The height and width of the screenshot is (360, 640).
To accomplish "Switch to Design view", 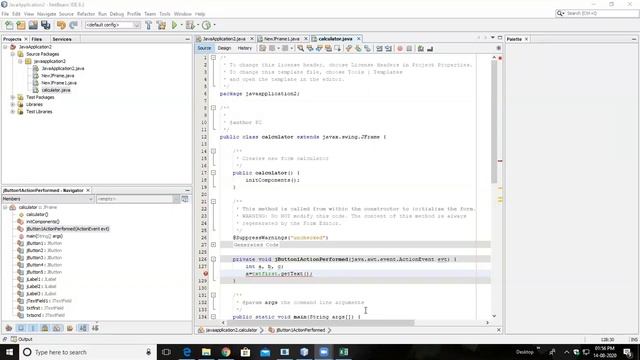I will pyautogui.click(x=224, y=48).
